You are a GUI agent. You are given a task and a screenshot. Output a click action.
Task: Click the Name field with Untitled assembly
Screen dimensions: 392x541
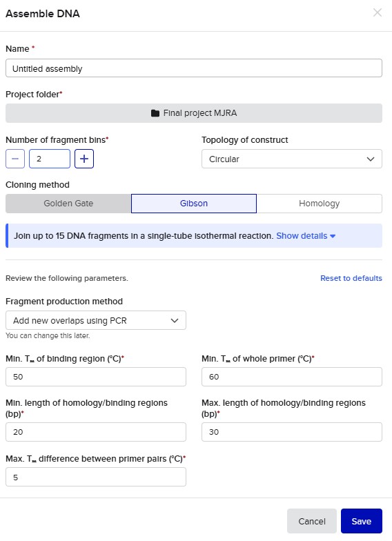(x=194, y=68)
